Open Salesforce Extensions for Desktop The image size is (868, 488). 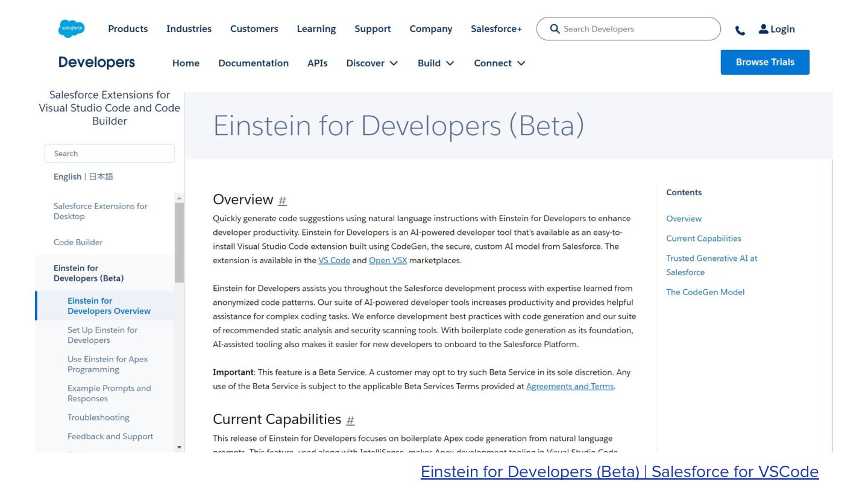[x=100, y=211]
